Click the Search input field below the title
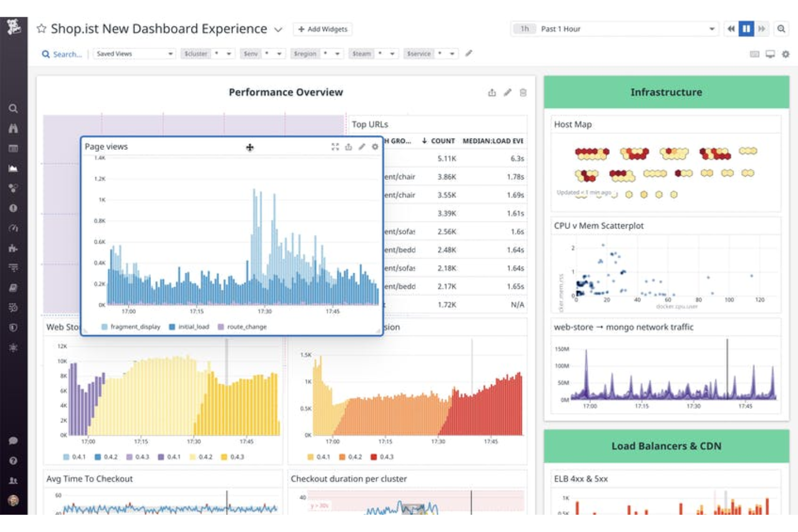 click(61, 54)
